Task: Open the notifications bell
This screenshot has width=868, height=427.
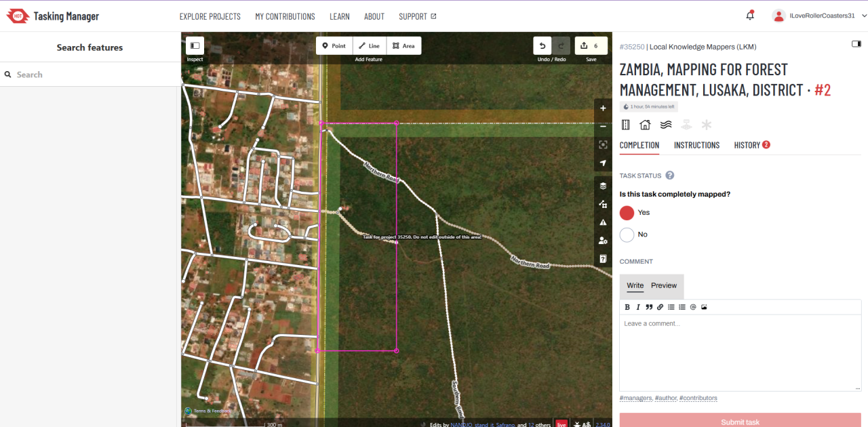Action: [x=750, y=16]
